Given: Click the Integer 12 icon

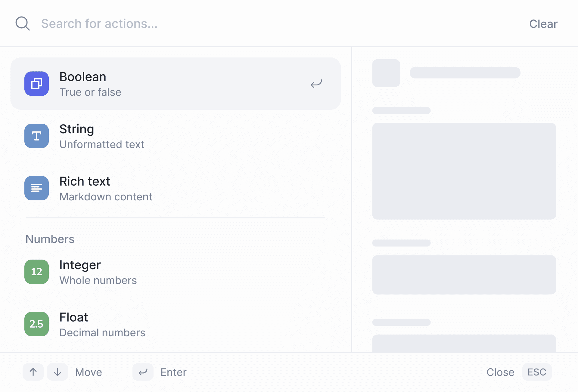Looking at the screenshot, I should coord(37,272).
